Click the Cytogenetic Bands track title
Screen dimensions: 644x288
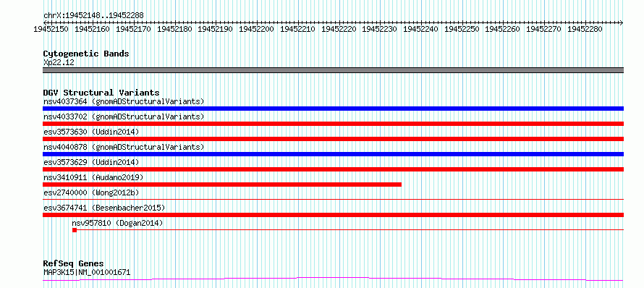tap(86, 54)
